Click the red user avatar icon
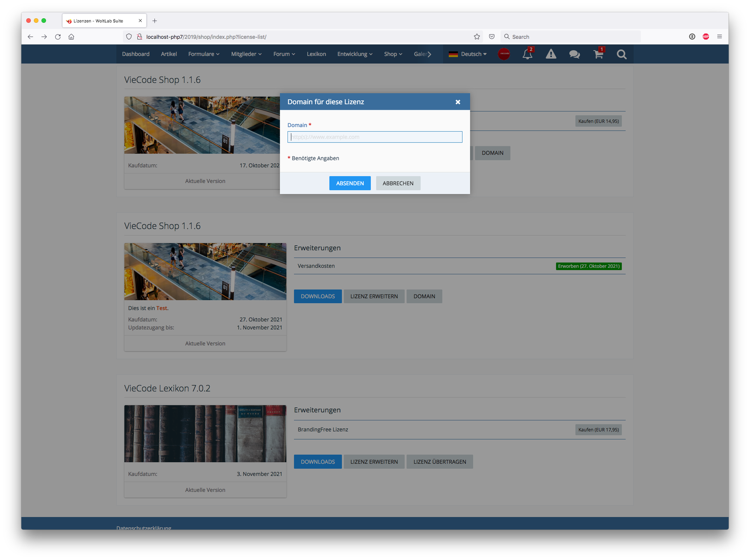 504,54
